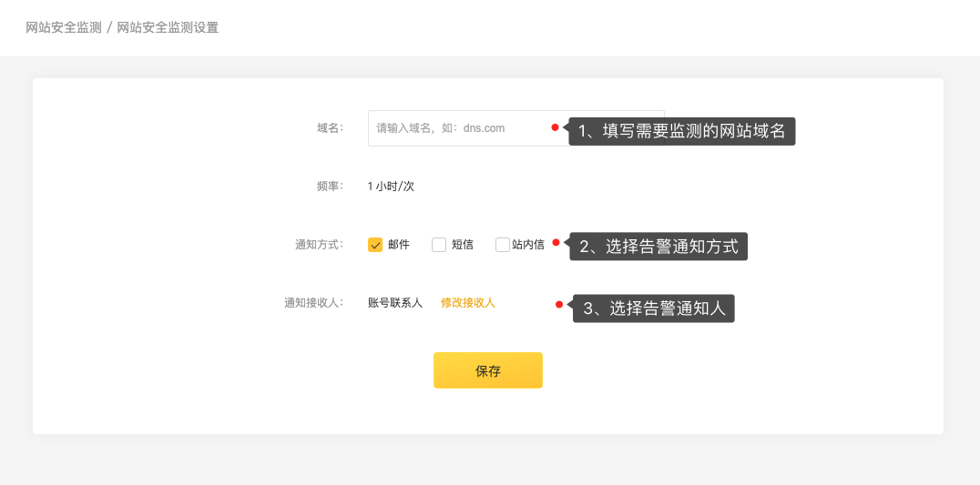Click the 通知方式 field label
The image size is (980, 485).
pyautogui.click(x=319, y=245)
